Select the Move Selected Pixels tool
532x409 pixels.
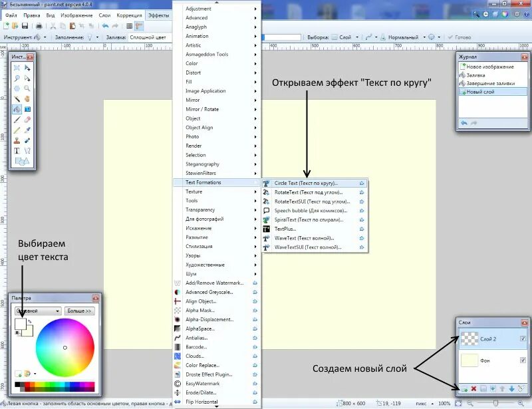[x=27, y=68]
